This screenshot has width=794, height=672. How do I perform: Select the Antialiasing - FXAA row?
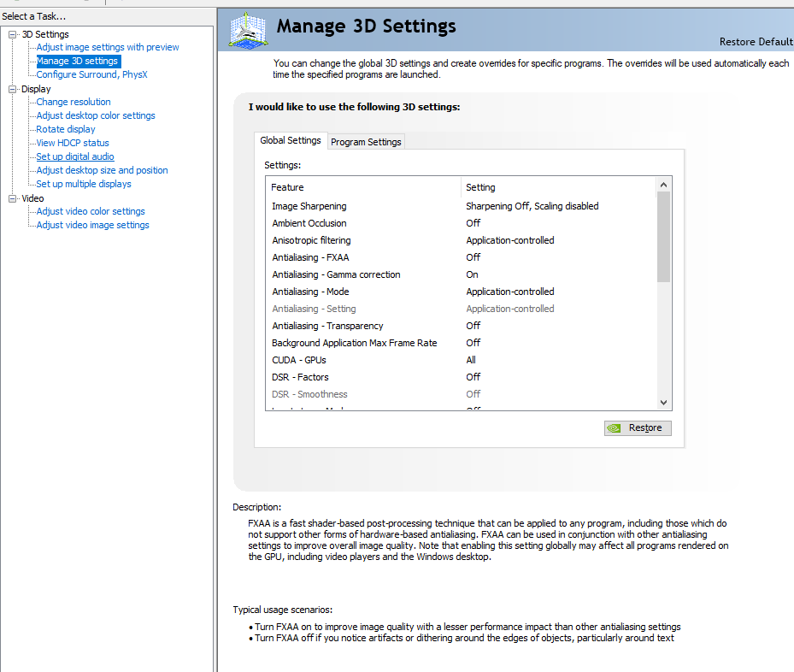(461, 257)
